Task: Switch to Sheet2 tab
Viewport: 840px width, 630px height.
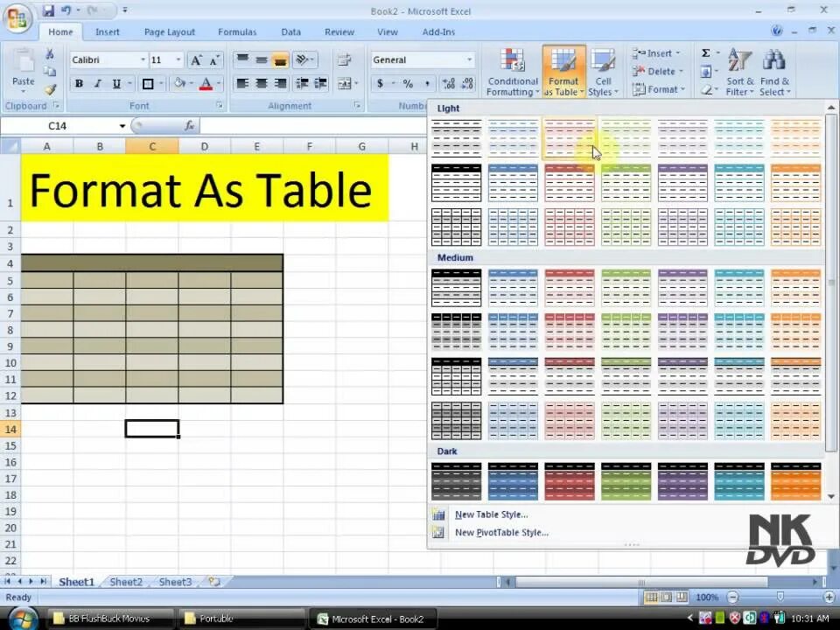Action: coord(126,582)
